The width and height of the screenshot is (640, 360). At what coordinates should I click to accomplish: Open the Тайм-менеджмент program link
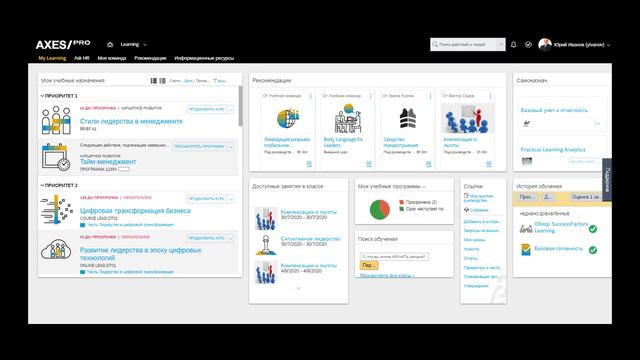[108, 162]
